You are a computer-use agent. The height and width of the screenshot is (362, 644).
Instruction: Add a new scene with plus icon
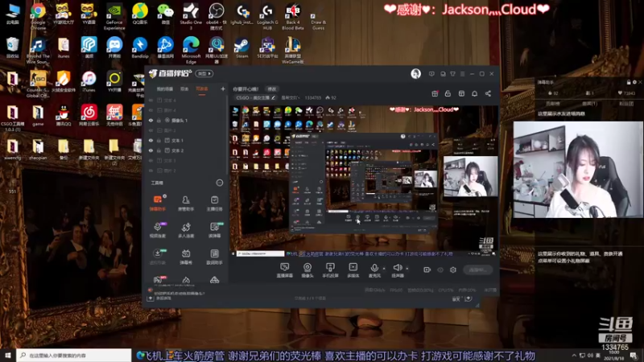(223, 88)
